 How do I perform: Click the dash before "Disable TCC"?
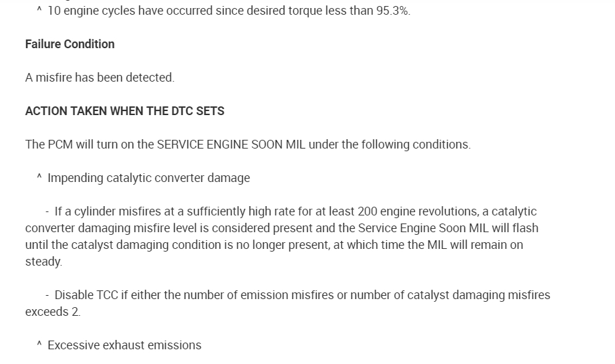coord(48,295)
